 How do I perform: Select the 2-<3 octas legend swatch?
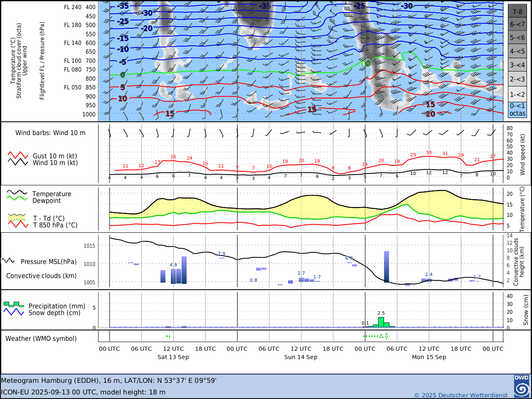[x=517, y=79]
